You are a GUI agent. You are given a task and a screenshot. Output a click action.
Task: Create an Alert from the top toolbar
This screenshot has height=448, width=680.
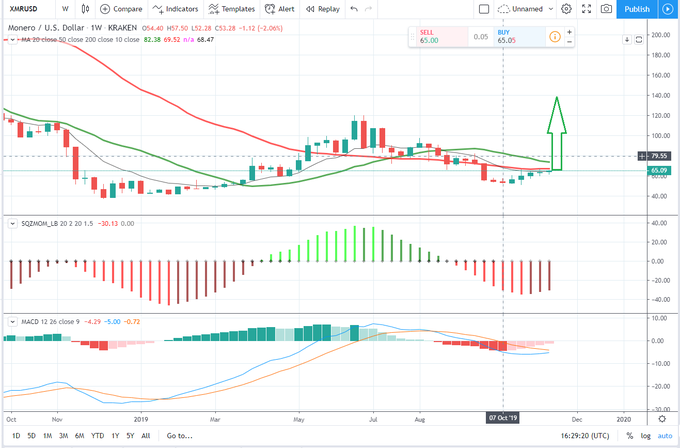[280, 9]
